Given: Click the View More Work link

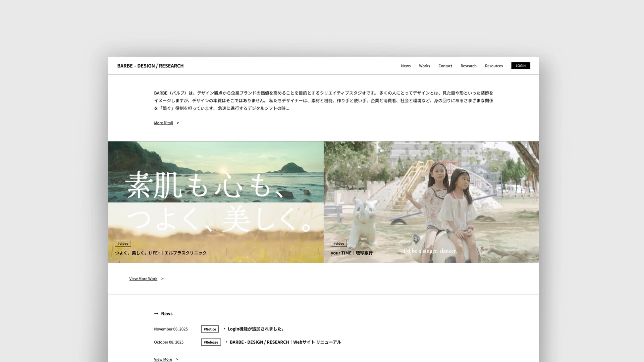Looking at the screenshot, I should (143, 279).
